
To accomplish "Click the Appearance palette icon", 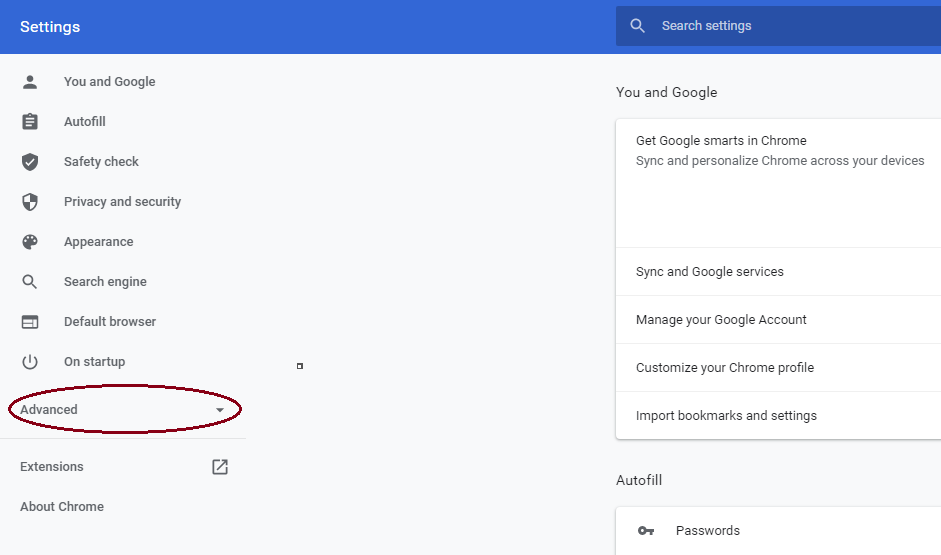I will 29,242.
